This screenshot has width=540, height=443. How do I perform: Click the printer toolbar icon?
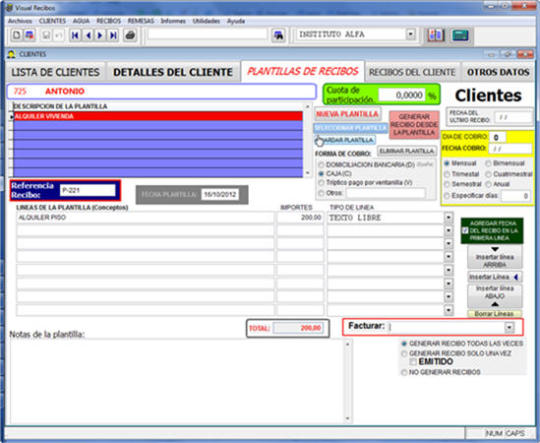(130, 35)
